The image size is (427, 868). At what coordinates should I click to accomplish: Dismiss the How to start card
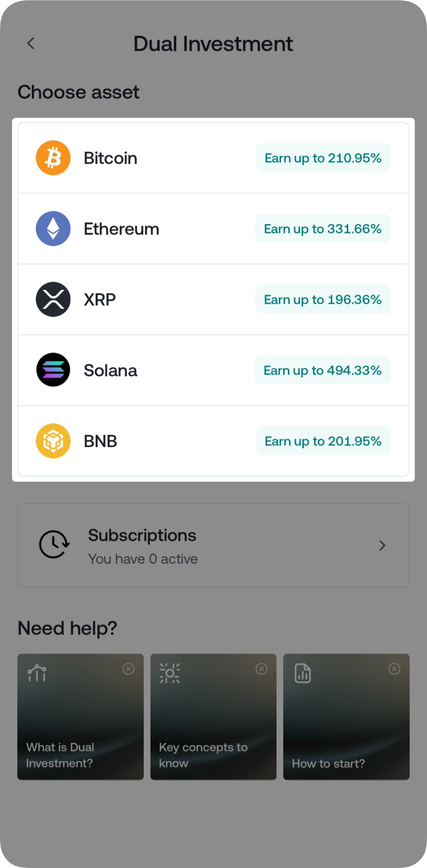tap(394, 669)
